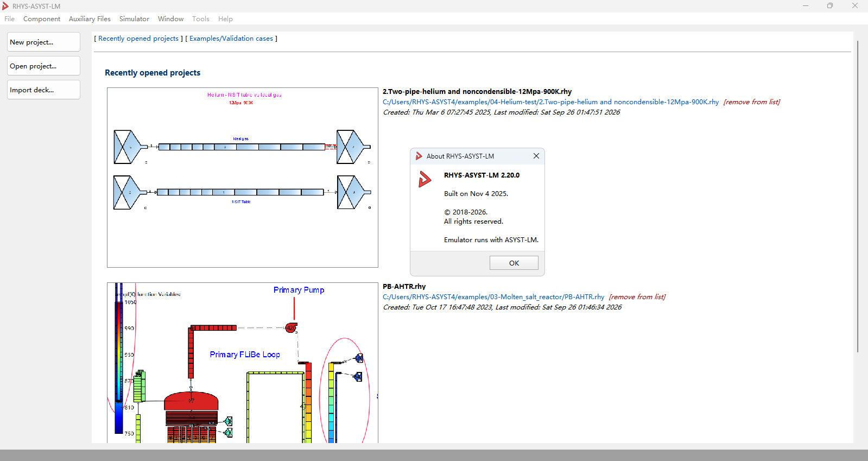Click the red logo in About dialog body
Image resolution: width=868 pixels, height=461 pixels.
click(425, 179)
